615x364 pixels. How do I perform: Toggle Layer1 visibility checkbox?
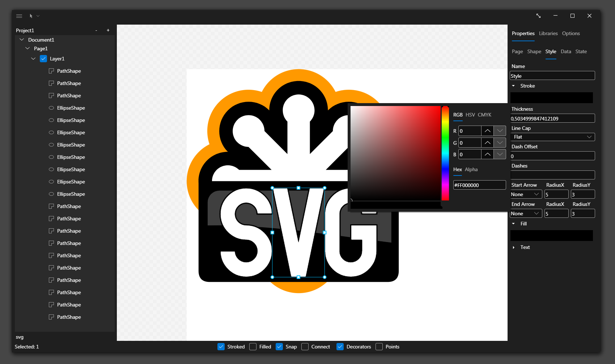click(43, 59)
